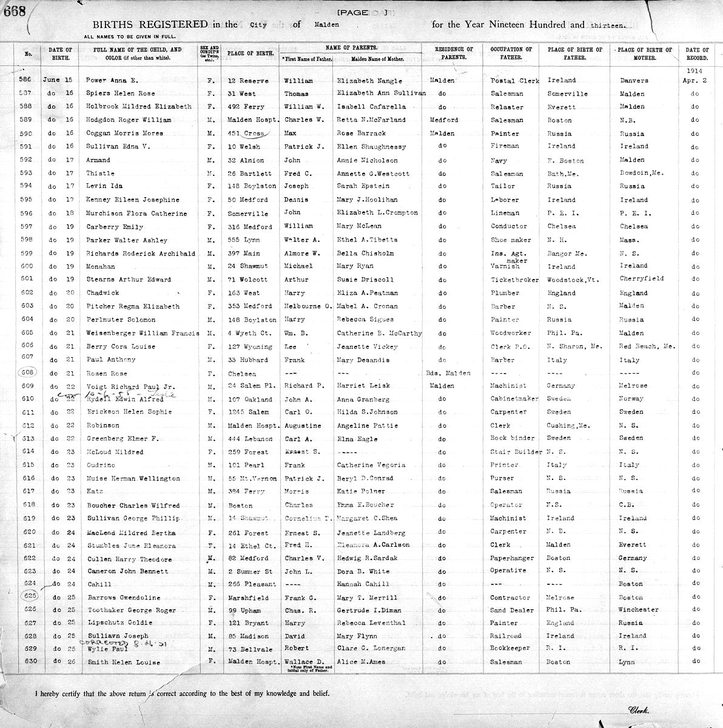Select the mother's name "Harriet Leisk"
Image resolution: width=723 pixels, height=728 pixels.
coord(363,386)
